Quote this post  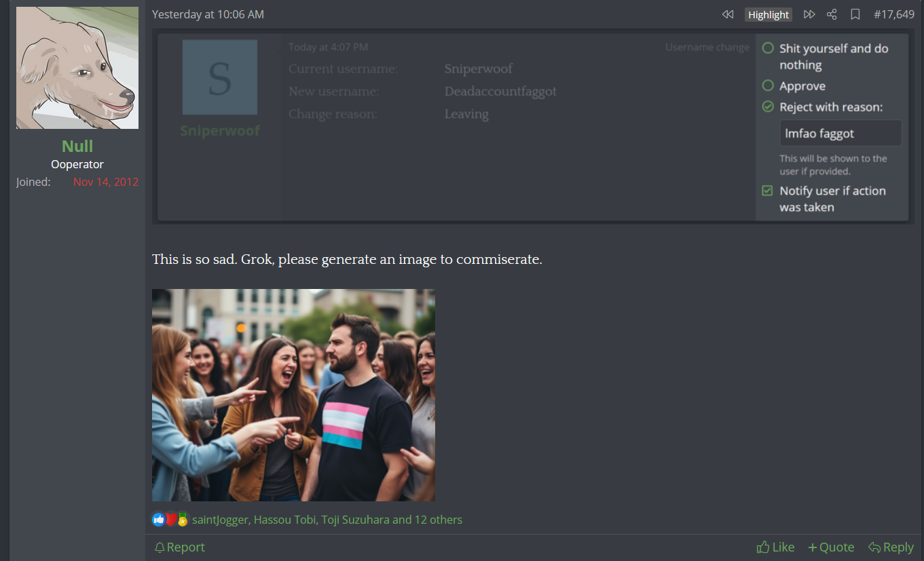click(831, 547)
